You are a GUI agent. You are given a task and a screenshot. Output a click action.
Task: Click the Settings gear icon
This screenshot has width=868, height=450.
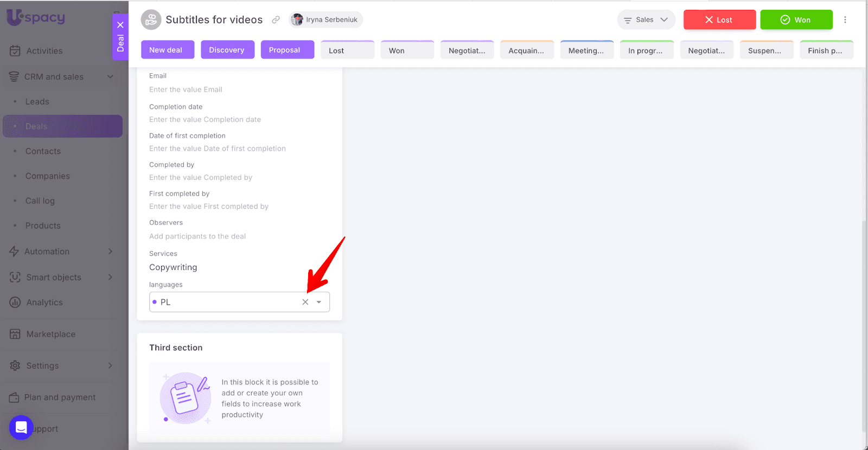pyautogui.click(x=15, y=365)
